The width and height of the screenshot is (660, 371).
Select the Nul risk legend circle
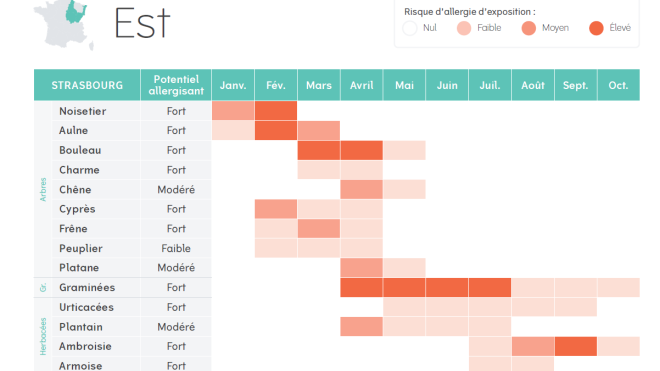(x=410, y=28)
